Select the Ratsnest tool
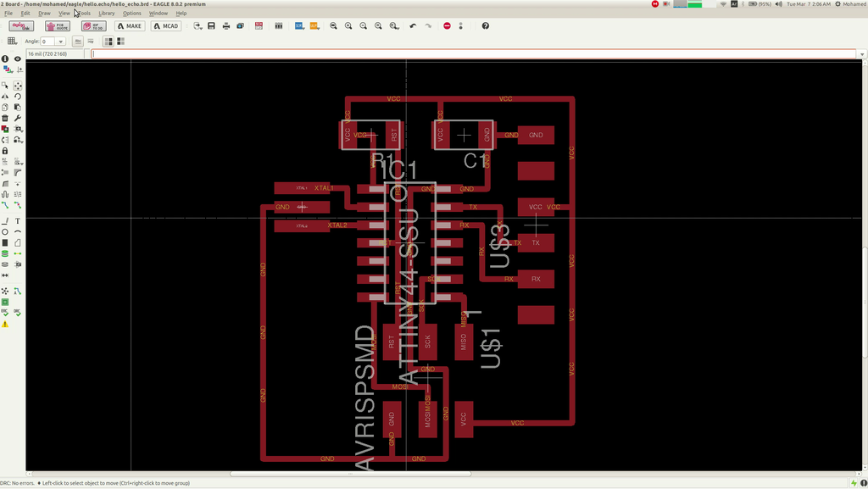868x489 pixels. tap(5, 291)
